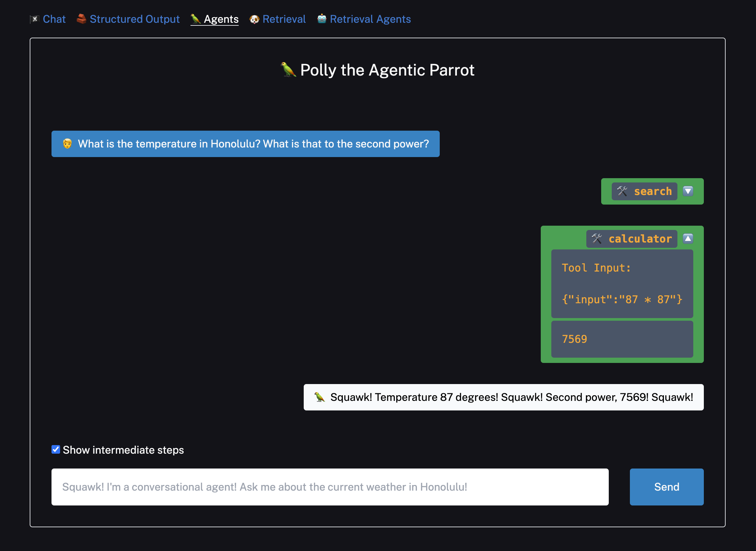Expand the search tool dropdown arrow
This screenshot has height=551, width=756.
(x=689, y=191)
